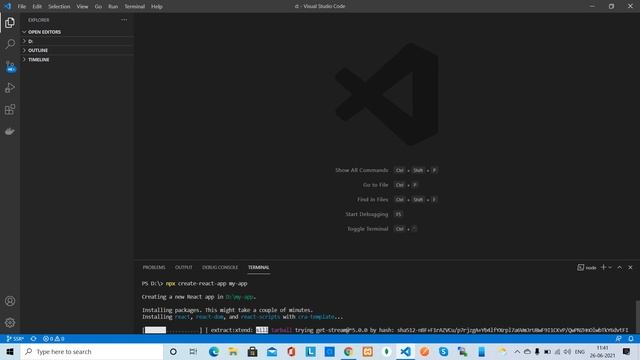Screen dimensions: 640x360
Task: Expand the Timeline section
Action: [78, 60]
